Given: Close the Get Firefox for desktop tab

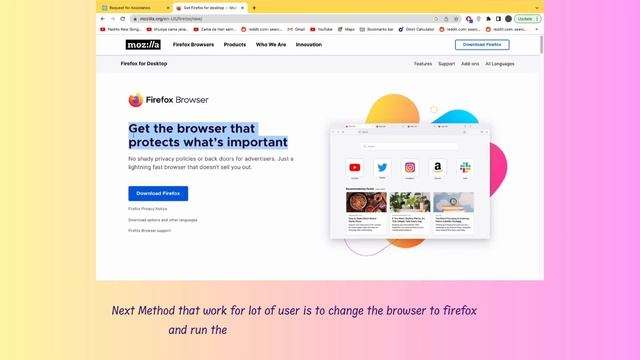Looking at the screenshot, I should (242, 8).
